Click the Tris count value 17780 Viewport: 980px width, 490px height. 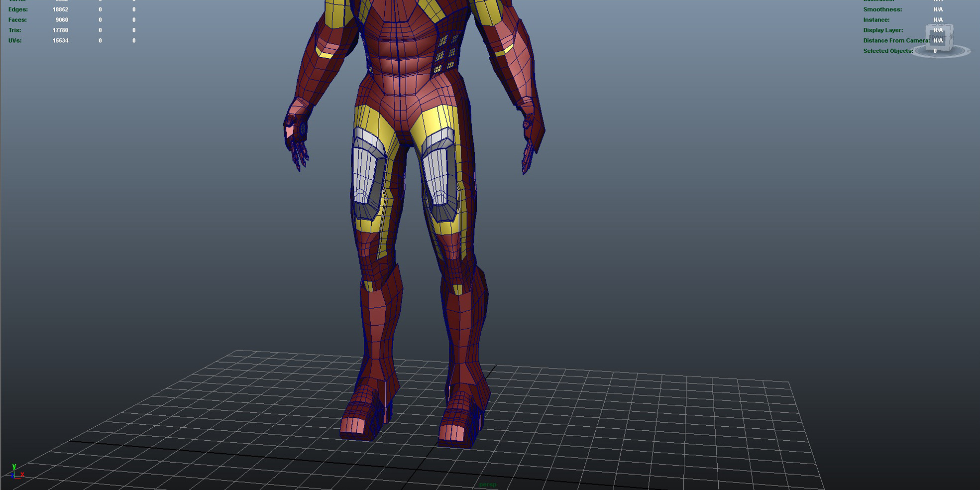click(60, 30)
